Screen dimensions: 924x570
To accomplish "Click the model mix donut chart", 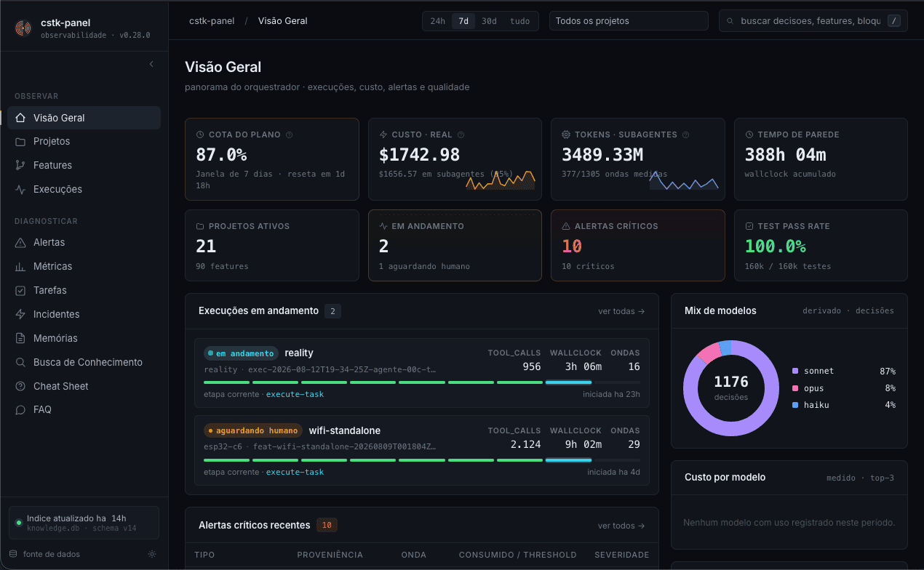I will [x=731, y=388].
